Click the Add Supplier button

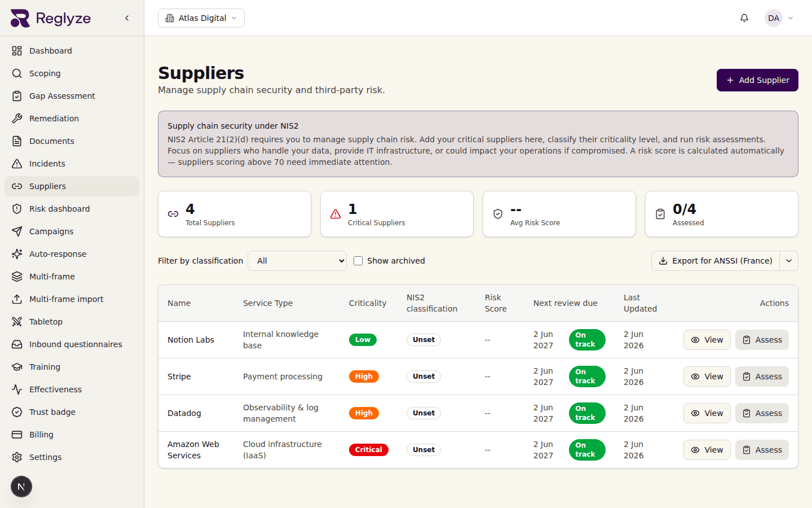coord(757,80)
